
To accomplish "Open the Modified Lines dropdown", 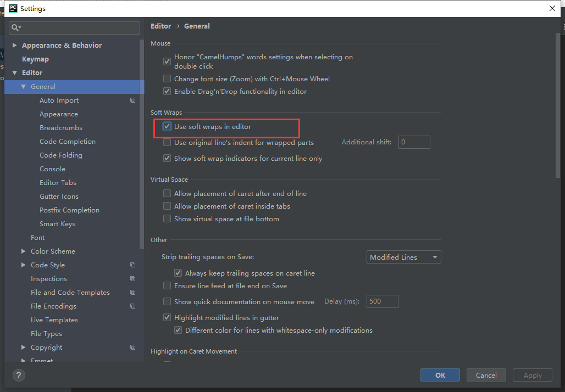I will 403,257.
